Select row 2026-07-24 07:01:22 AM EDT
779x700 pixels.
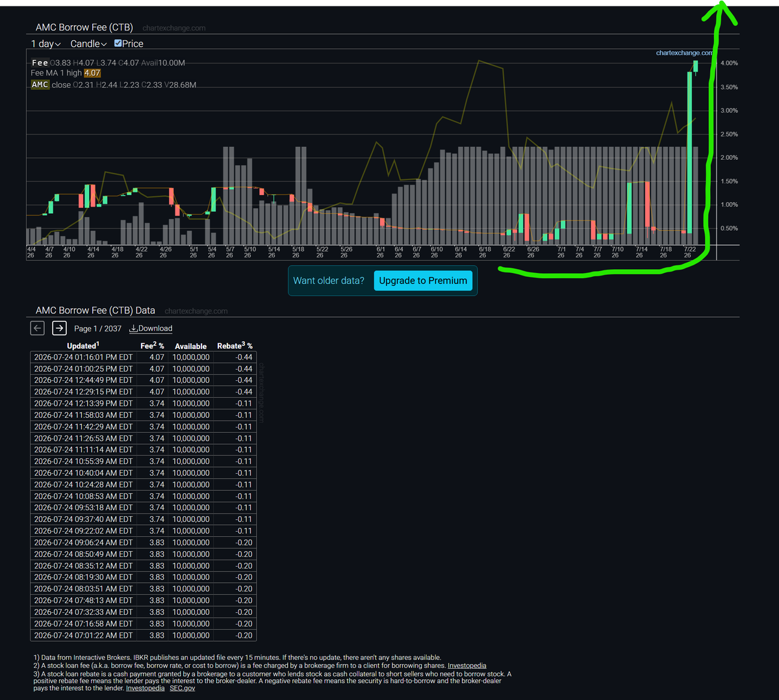click(x=143, y=636)
